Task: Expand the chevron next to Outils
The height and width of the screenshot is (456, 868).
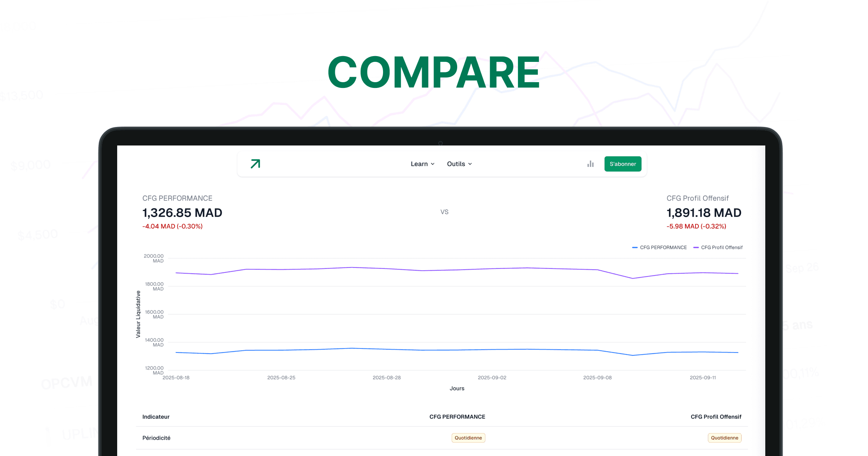Action: 470,164
